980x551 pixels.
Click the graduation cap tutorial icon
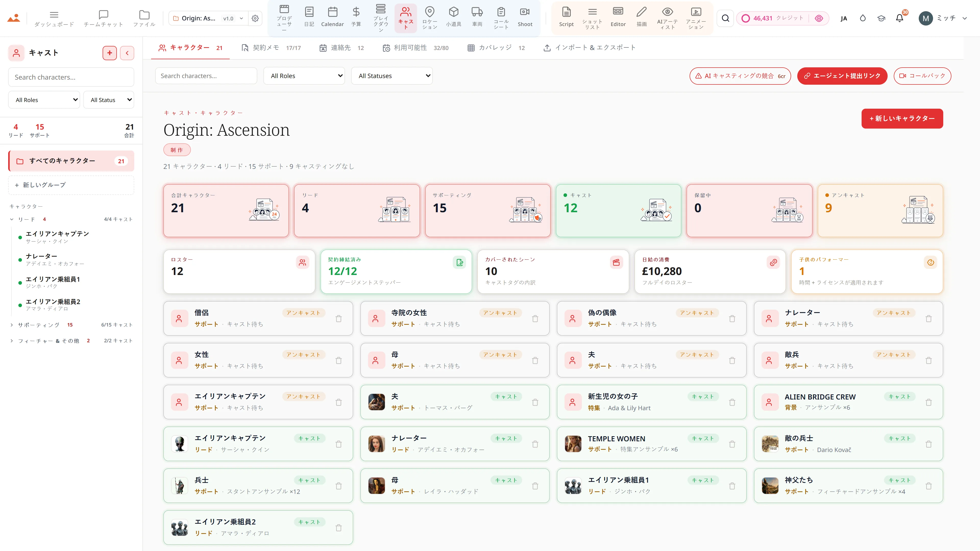[x=881, y=18]
